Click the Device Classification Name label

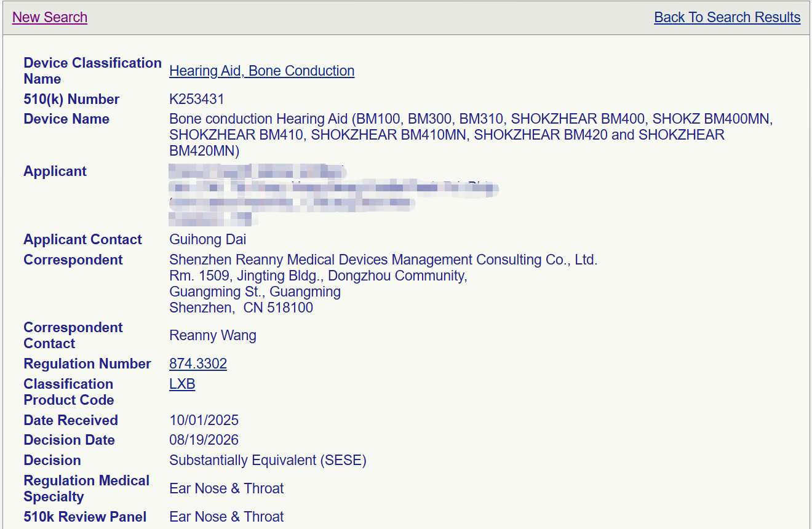(92, 71)
